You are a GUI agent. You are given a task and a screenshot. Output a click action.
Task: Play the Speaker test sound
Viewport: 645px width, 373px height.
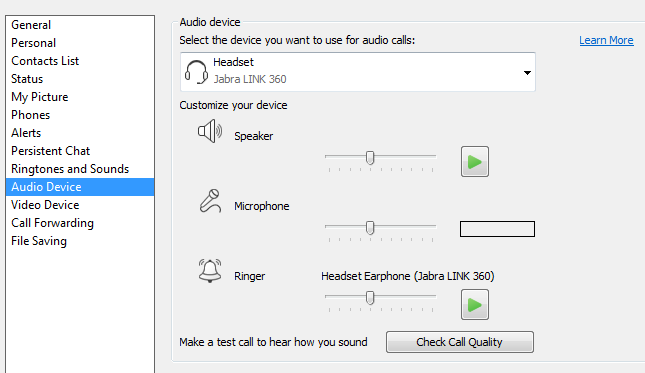pyautogui.click(x=475, y=162)
